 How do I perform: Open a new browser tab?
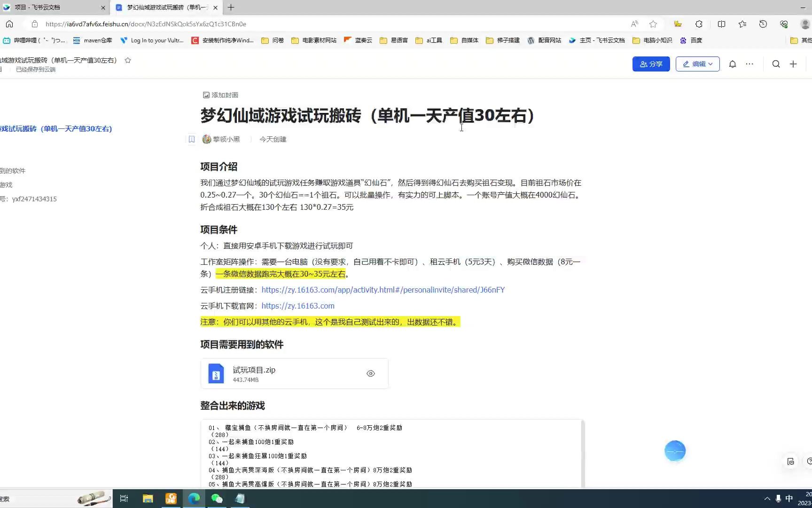tap(231, 8)
